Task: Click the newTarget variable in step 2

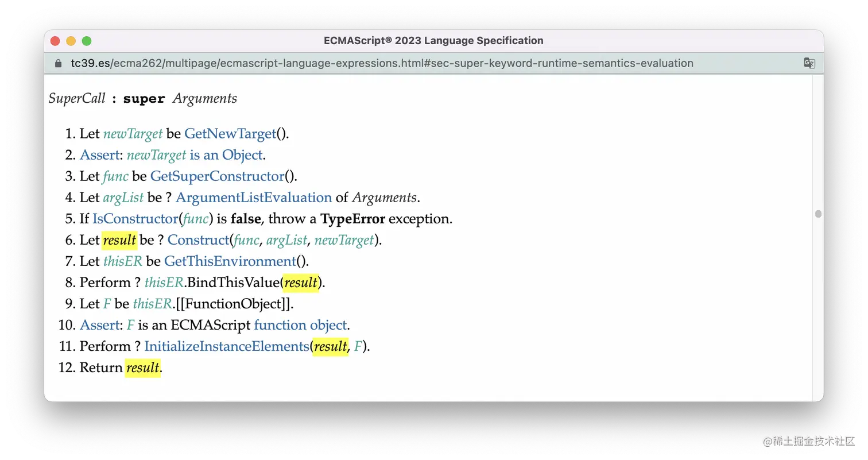Action: point(156,155)
